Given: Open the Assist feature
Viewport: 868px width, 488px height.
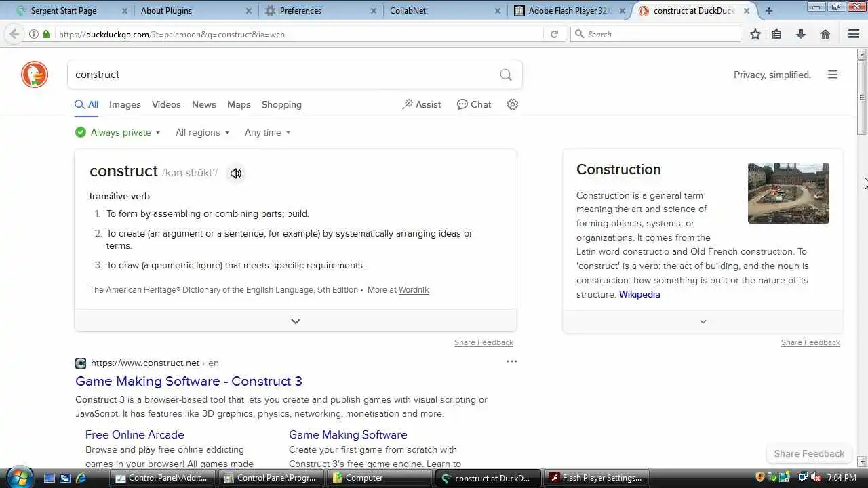Looking at the screenshot, I should pyautogui.click(x=422, y=104).
